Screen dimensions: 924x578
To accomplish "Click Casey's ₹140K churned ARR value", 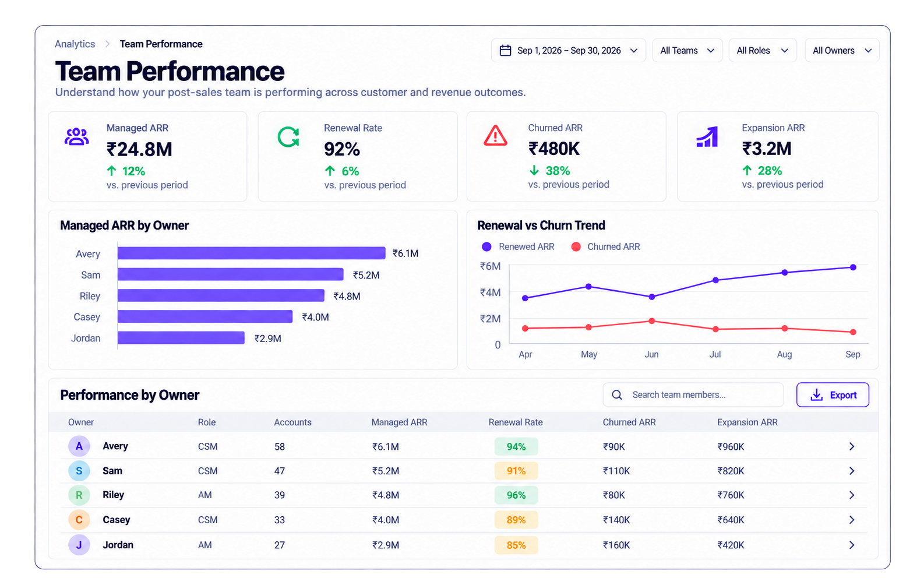I will (616, 520).
